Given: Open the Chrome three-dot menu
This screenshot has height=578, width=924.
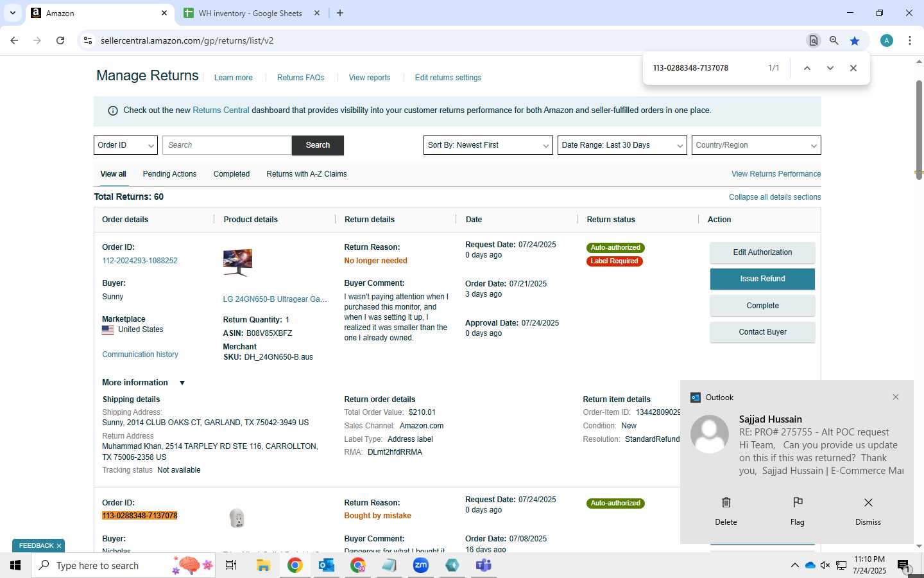Looking at the screenshot, I should (x=910, y=40).
